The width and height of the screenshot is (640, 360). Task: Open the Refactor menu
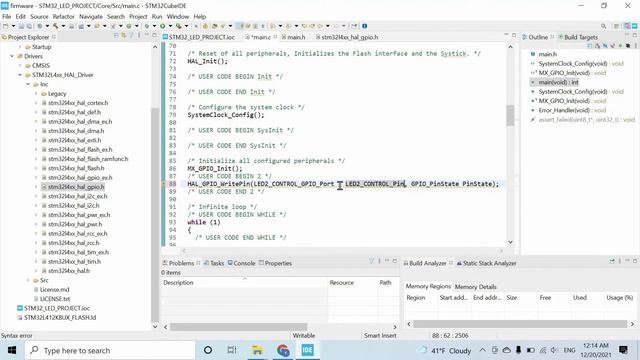(64, 17)
